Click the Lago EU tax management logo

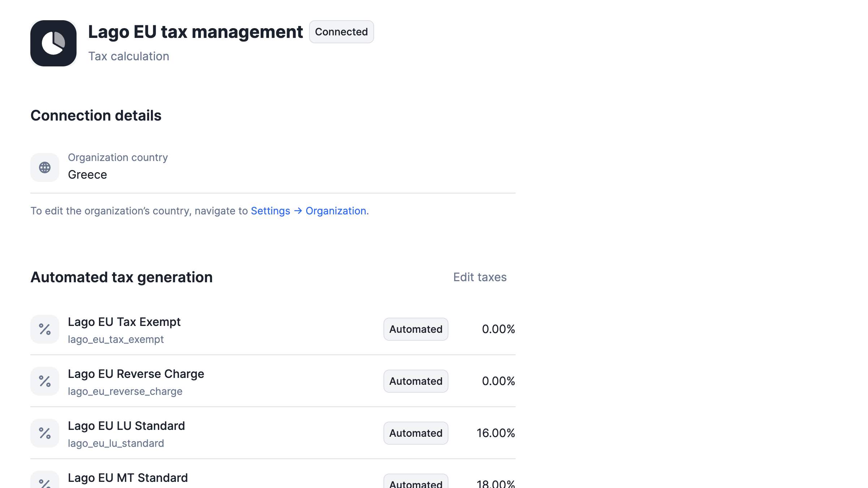click(x=53, y=43)
